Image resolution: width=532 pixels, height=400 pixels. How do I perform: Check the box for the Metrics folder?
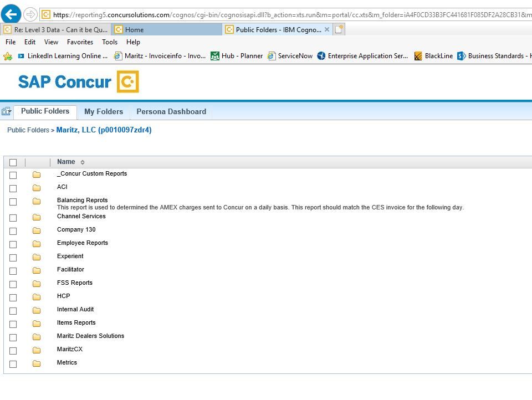coord(13,364)
